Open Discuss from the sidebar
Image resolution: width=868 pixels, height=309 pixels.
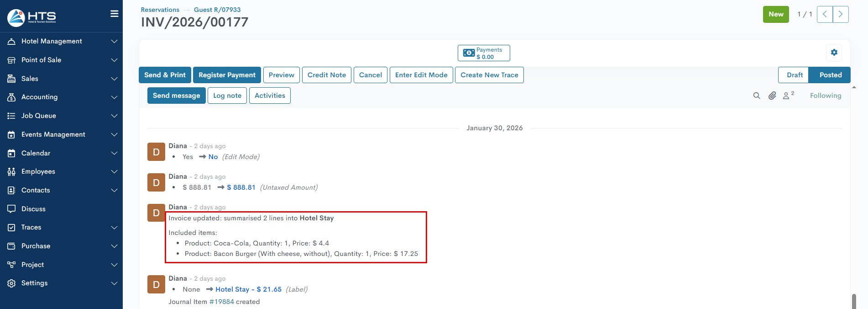pyautogui.click(x=33, y=209)
